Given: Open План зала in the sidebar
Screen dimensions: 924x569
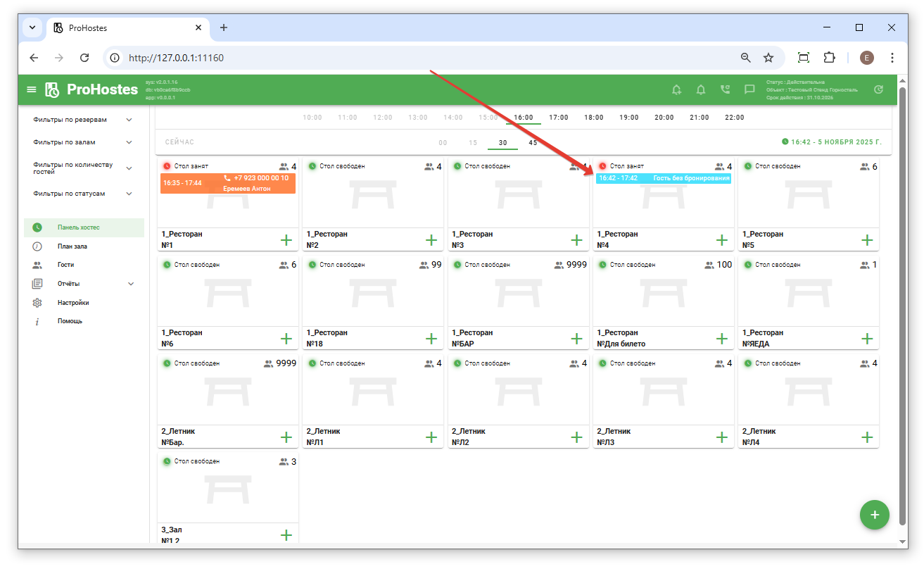Looking at the screenshot, I should [x=72, y=246].
